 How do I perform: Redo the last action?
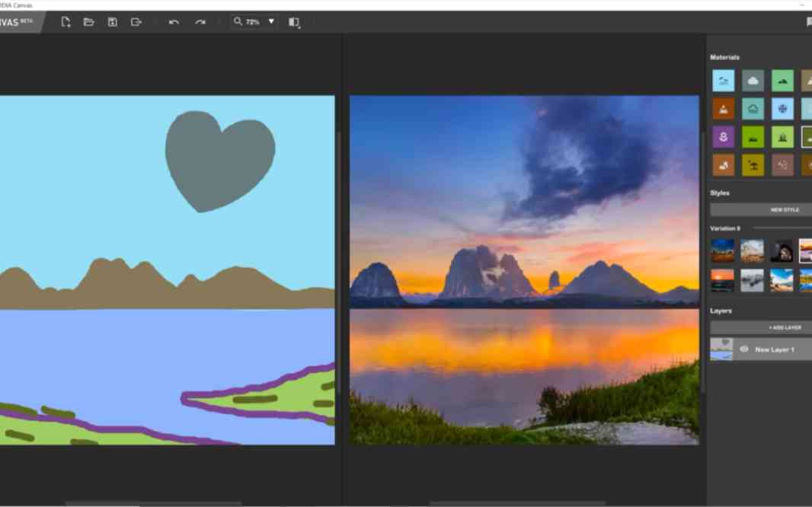(x=200, y=22)
